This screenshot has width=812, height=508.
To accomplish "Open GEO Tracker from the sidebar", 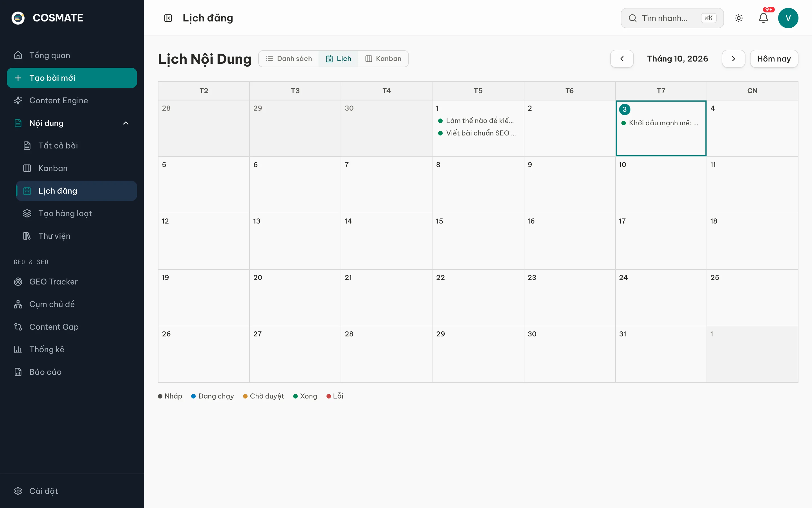I will (x=72, y=282).
